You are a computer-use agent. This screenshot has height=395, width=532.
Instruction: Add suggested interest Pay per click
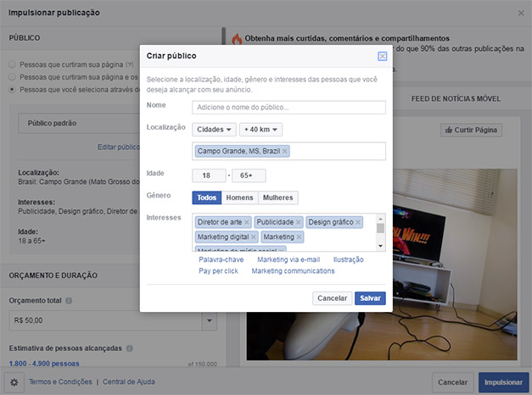pyautogui.click(x=218, y=271)
